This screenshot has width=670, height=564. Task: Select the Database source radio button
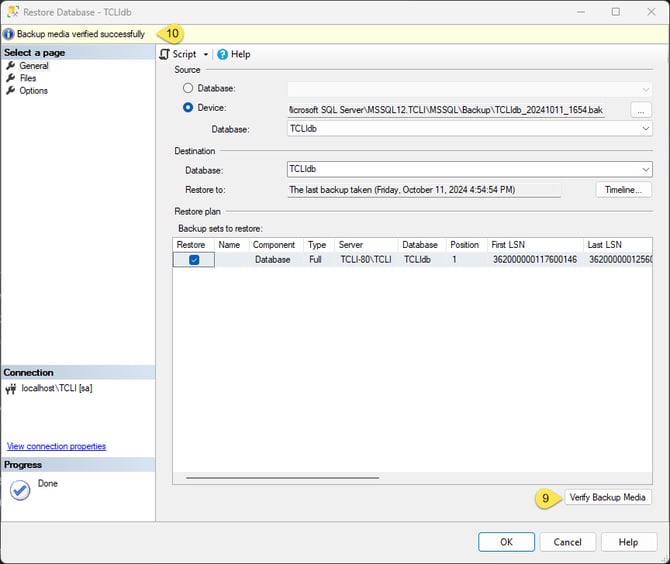coord(188,88)
